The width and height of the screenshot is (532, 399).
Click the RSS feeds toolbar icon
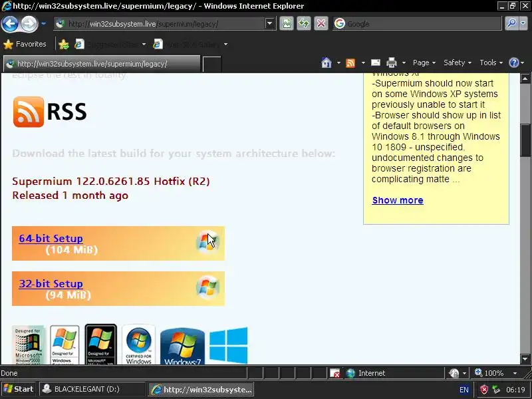click(x=350, y=63)
